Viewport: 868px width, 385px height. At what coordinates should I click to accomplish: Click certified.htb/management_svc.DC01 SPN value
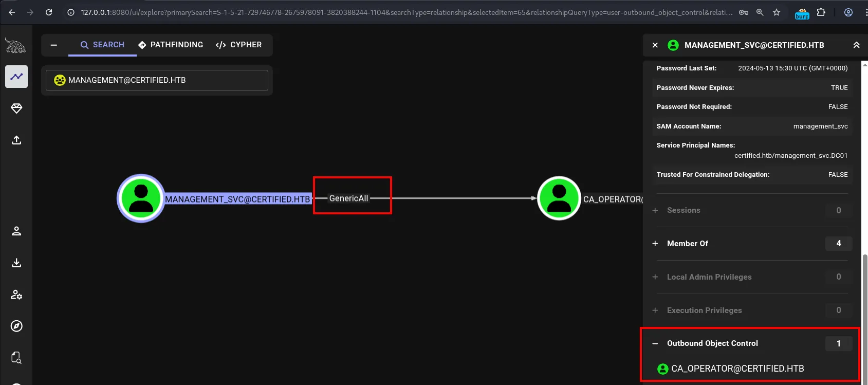(791, 156)
